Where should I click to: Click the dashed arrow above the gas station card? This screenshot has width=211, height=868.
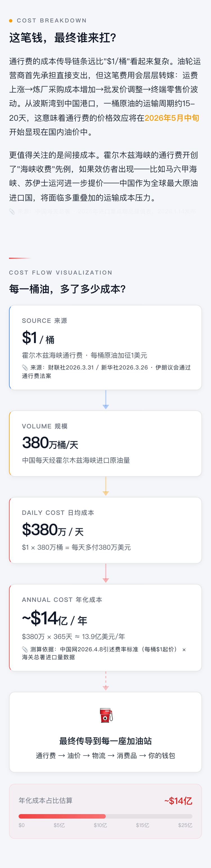coord(106,681)
